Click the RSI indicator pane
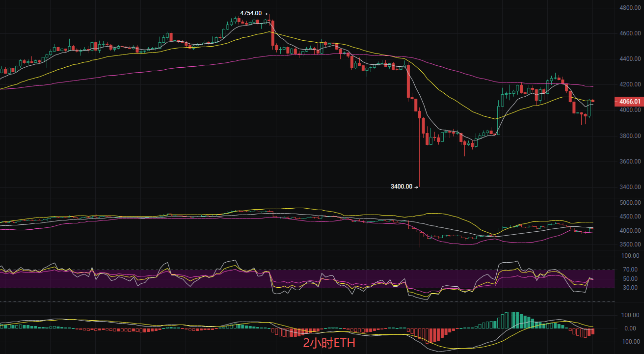 tap(295, 277)
